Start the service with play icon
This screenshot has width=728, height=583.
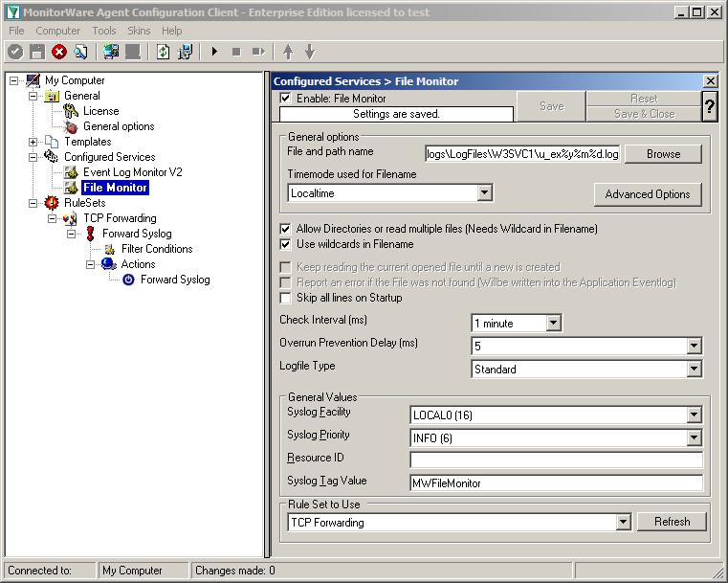click(214, 52)
